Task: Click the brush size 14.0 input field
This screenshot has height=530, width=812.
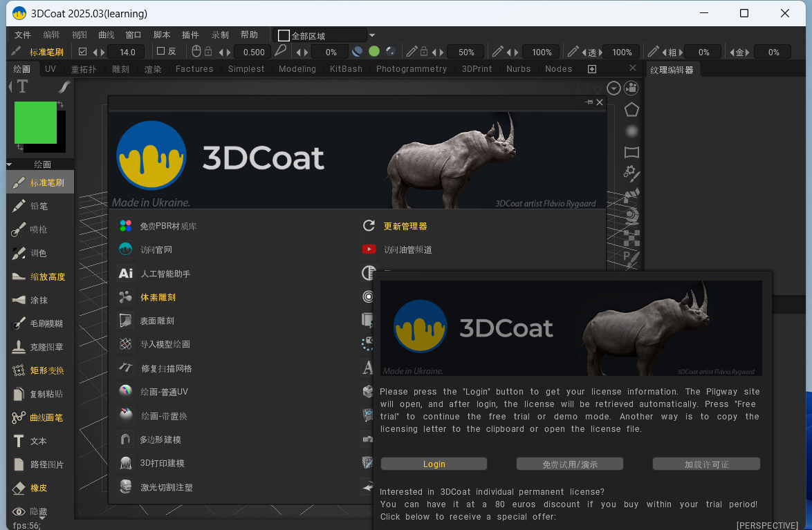Action: point(127,52)
